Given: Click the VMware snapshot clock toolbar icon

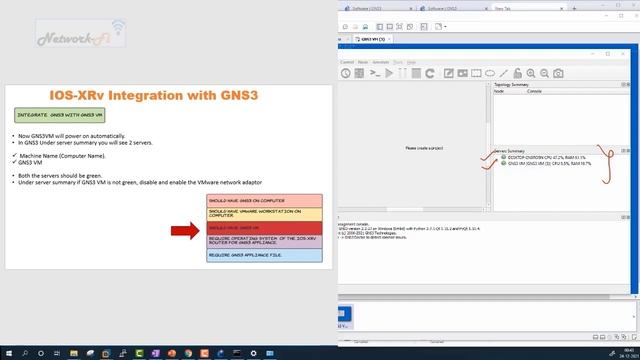Looking at the screenshot, I should 345,27.
